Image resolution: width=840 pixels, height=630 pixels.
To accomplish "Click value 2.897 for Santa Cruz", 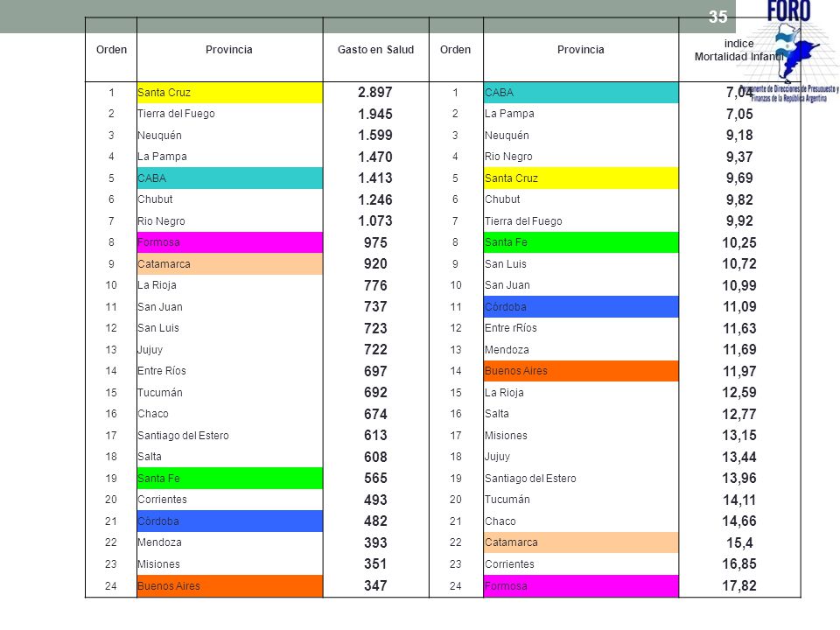I will pos(375,92).
